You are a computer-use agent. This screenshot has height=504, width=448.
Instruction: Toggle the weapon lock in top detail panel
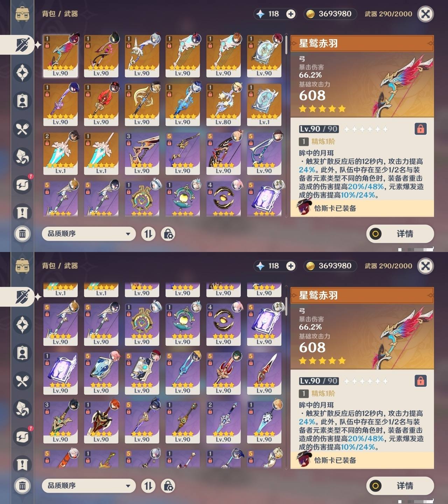(x=420, y=129)
